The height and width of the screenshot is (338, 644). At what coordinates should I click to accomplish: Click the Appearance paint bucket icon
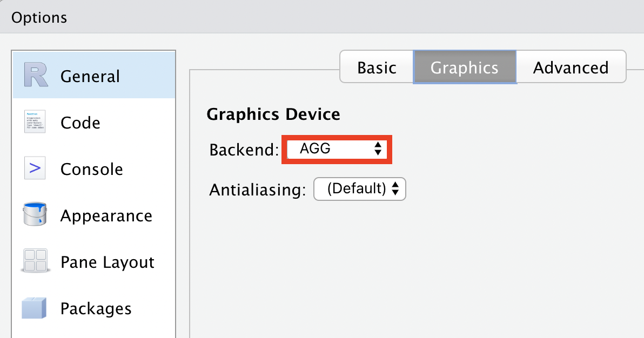35,214
